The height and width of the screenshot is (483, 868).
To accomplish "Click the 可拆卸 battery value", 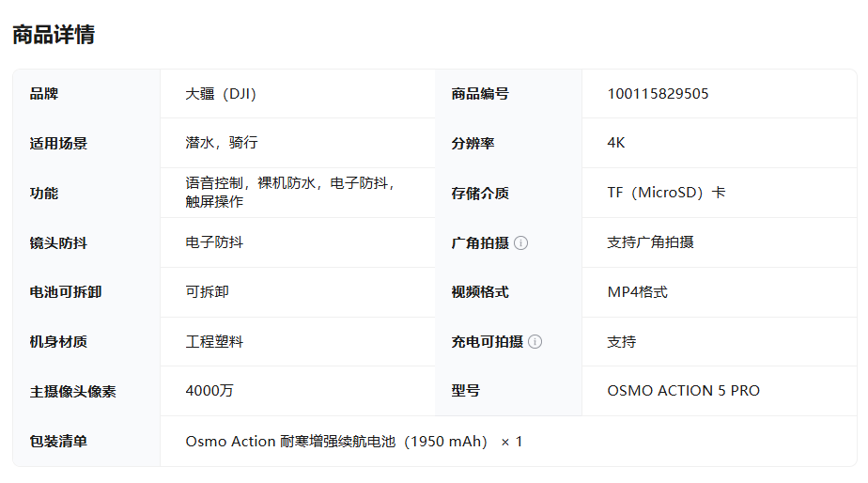I will [x=207, y=291].
